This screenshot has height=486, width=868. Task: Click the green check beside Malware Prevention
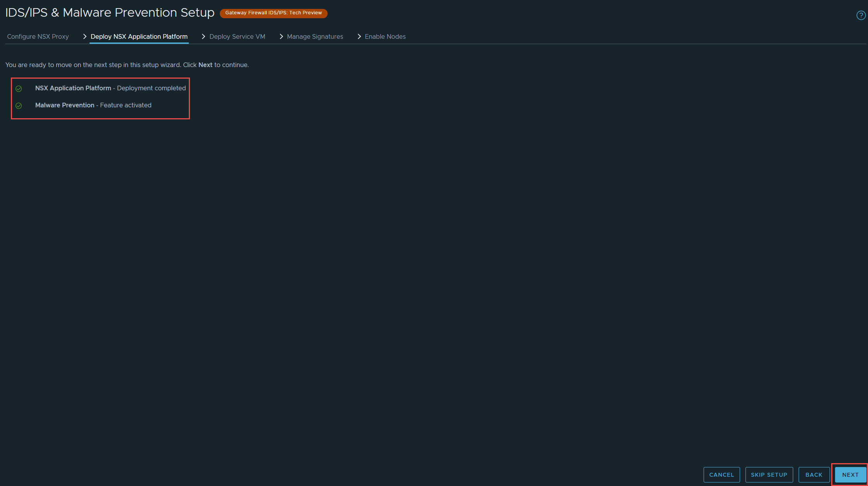[19, 106]
